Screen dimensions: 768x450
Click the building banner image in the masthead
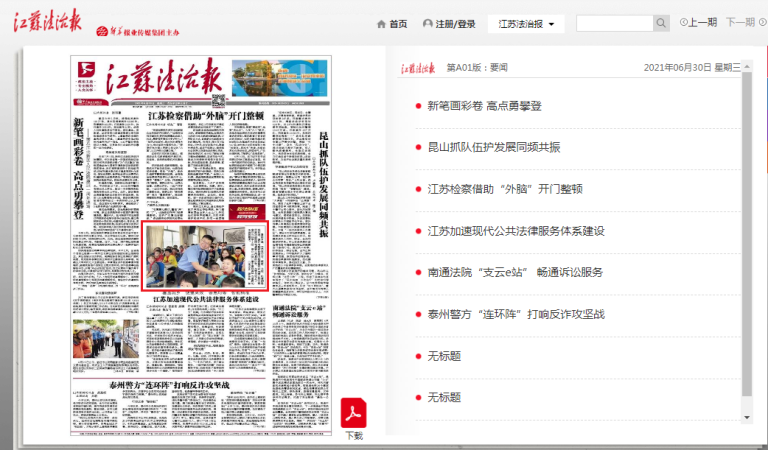click(x=279, y=78)
